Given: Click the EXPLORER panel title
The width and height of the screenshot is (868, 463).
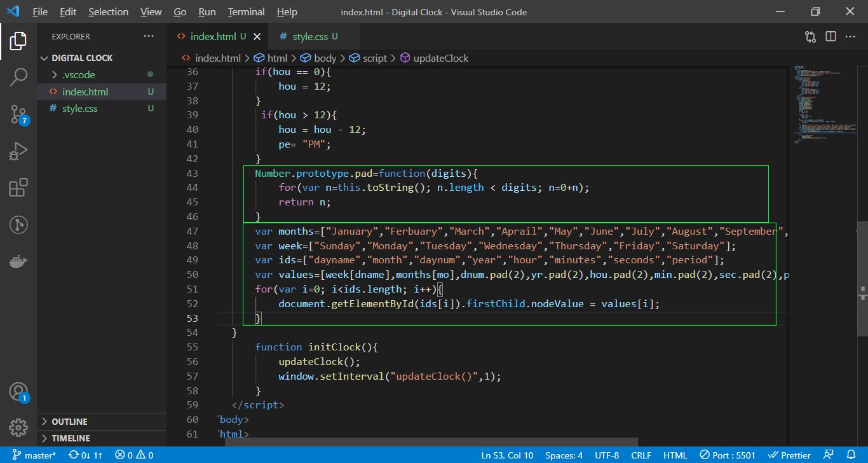Looking at the screenshot, I should point(71,36).
